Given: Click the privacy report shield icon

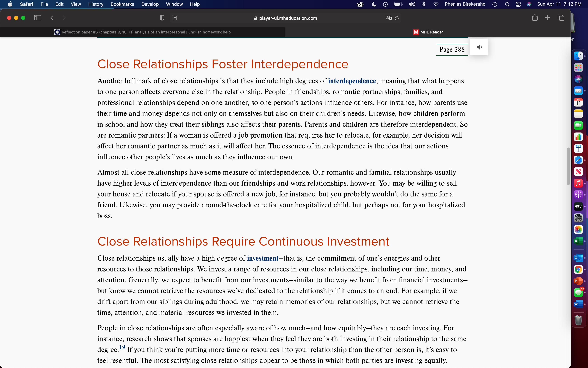Looking at the screenshot, I should pos(162,18).
